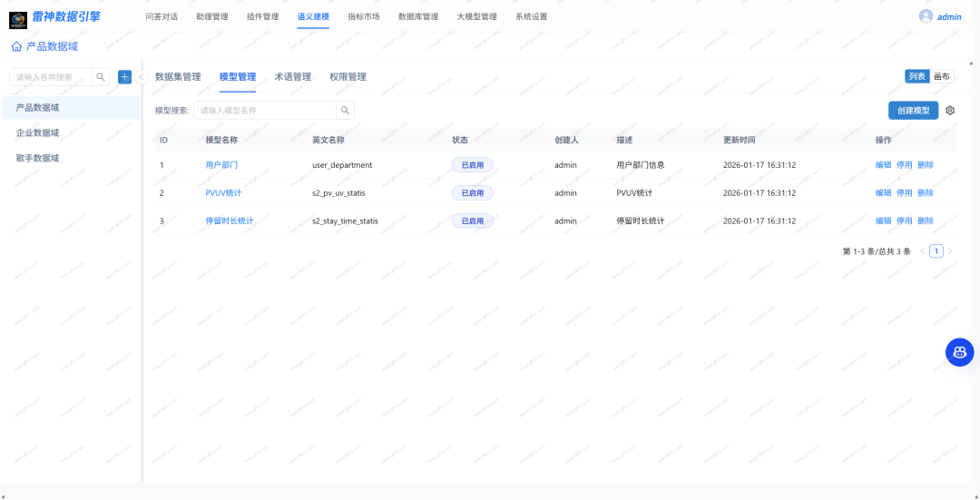Focus the domain name search field

pos(51,77)
